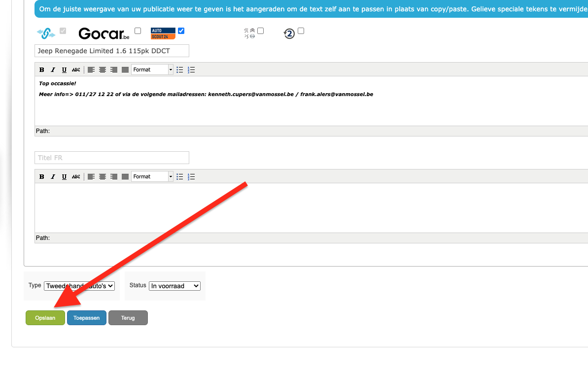Expand the Status dropdown showing In voorraad

pyautogui.click(x=175, y=286)
